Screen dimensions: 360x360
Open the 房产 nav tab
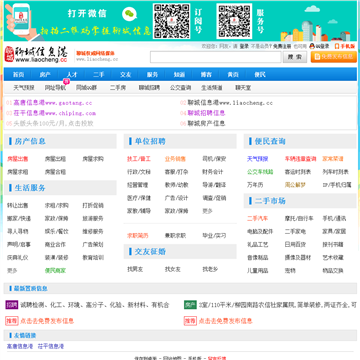click(x=45, y=75)
